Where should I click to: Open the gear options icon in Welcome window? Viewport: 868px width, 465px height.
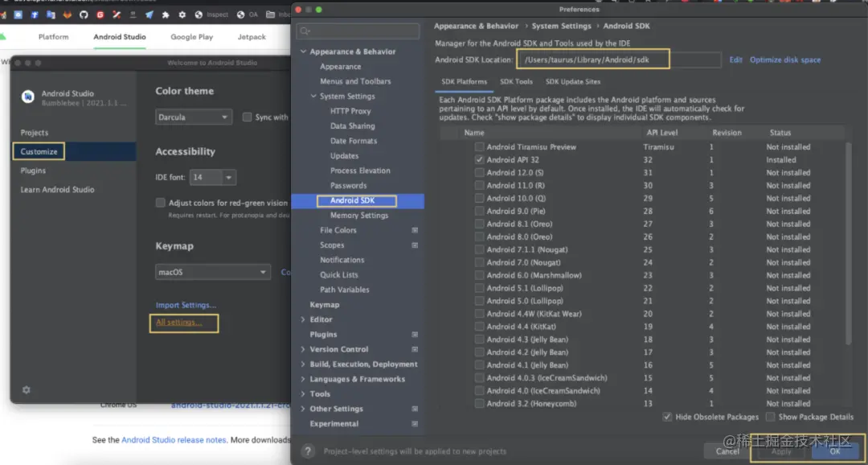26,390
